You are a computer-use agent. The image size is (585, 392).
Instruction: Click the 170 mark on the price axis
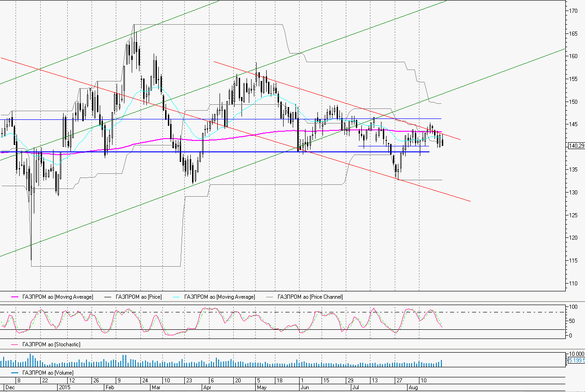[572, 11]
